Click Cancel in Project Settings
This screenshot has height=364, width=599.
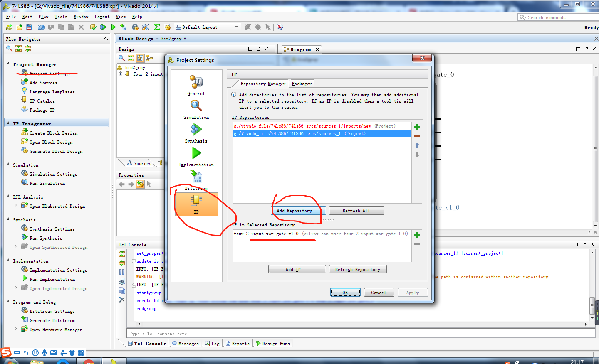pos(379,293)
